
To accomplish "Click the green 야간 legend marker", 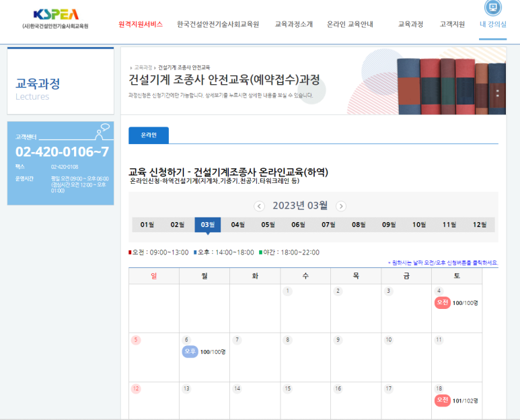I will 260,252.
